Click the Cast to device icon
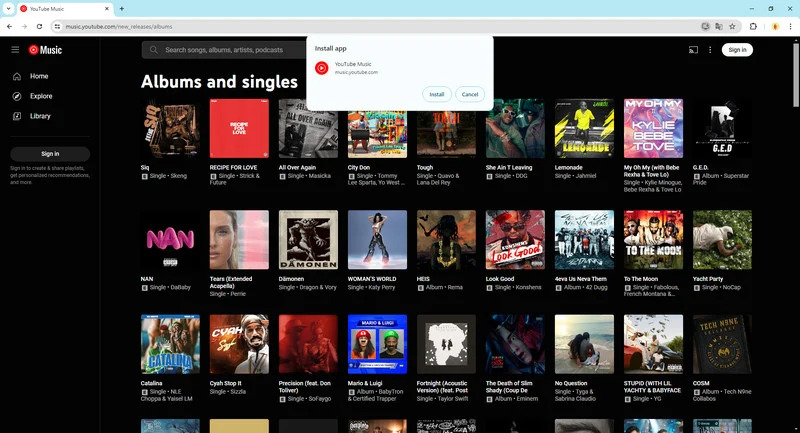This screenshot has width=800, height=433. pyautogui.click(x=692, y=49)
